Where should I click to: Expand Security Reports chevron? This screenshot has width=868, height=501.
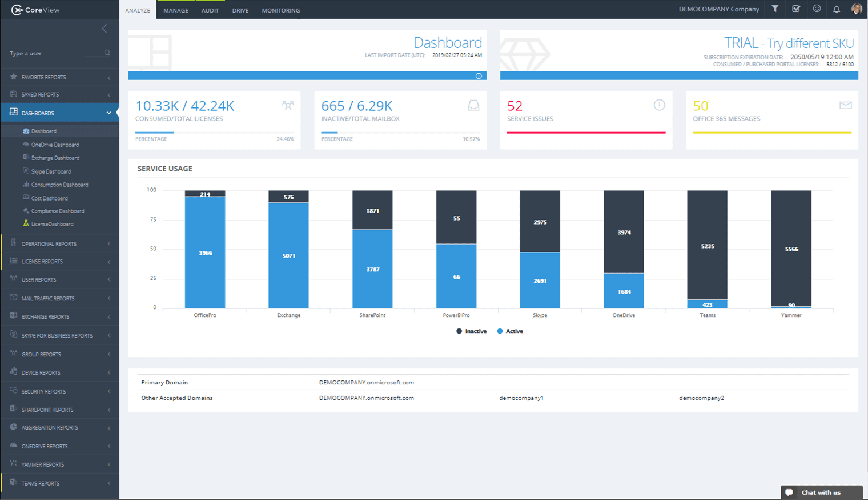tap(109, 392)
